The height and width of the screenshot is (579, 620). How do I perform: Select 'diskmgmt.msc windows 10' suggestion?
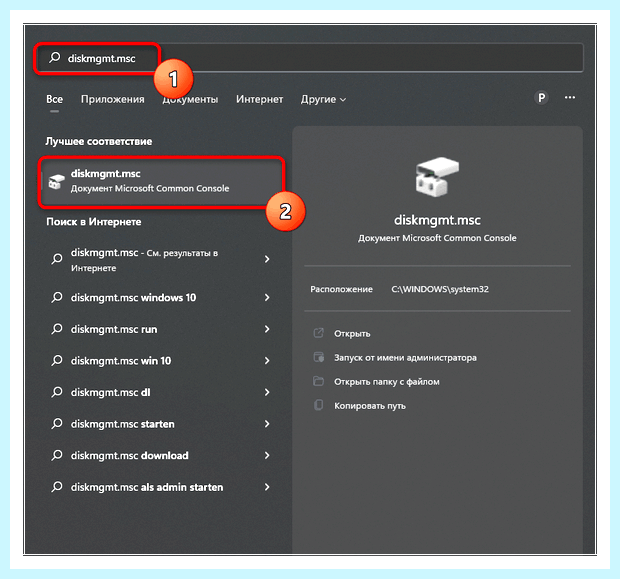[x=161, y=297]
